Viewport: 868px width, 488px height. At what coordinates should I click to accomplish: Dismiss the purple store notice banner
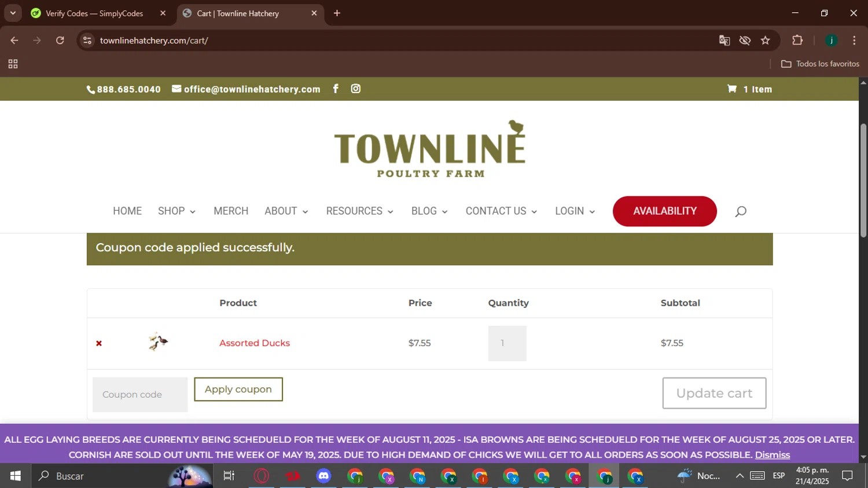pos(772,455)
